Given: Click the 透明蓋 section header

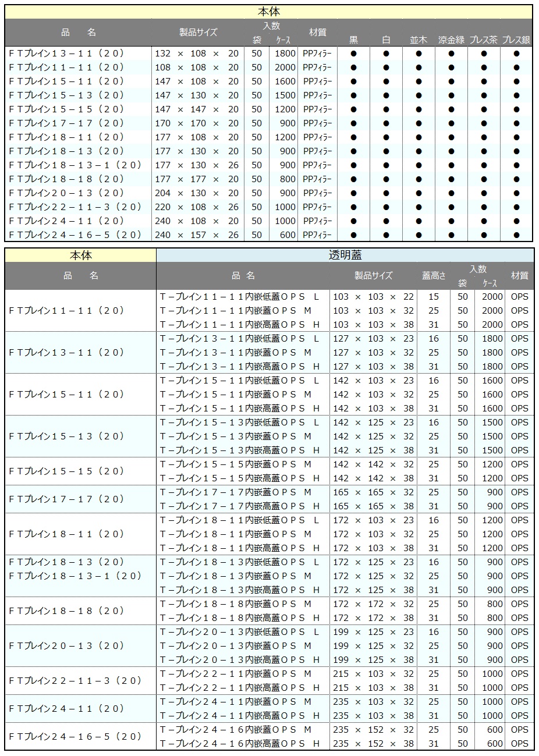Looking at the screenshot, I should point(345,255).
